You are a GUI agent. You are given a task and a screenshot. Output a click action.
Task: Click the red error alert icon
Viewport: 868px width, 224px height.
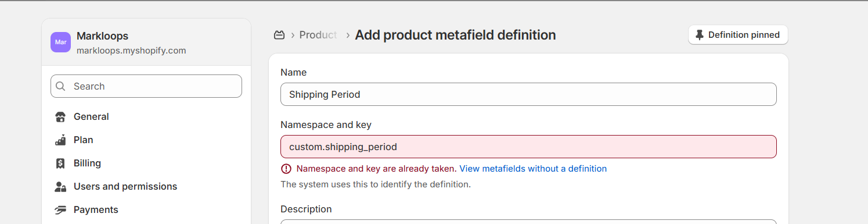[x=286, y=169]
